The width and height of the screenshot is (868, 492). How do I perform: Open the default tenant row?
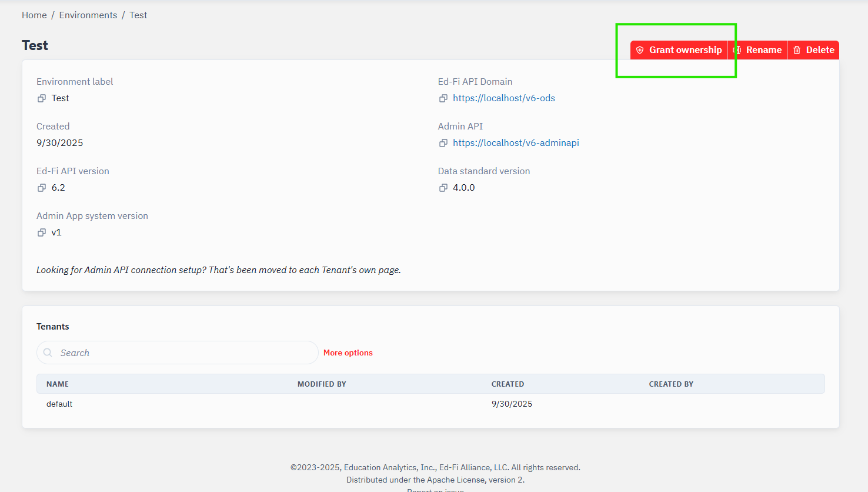(59, 404)
